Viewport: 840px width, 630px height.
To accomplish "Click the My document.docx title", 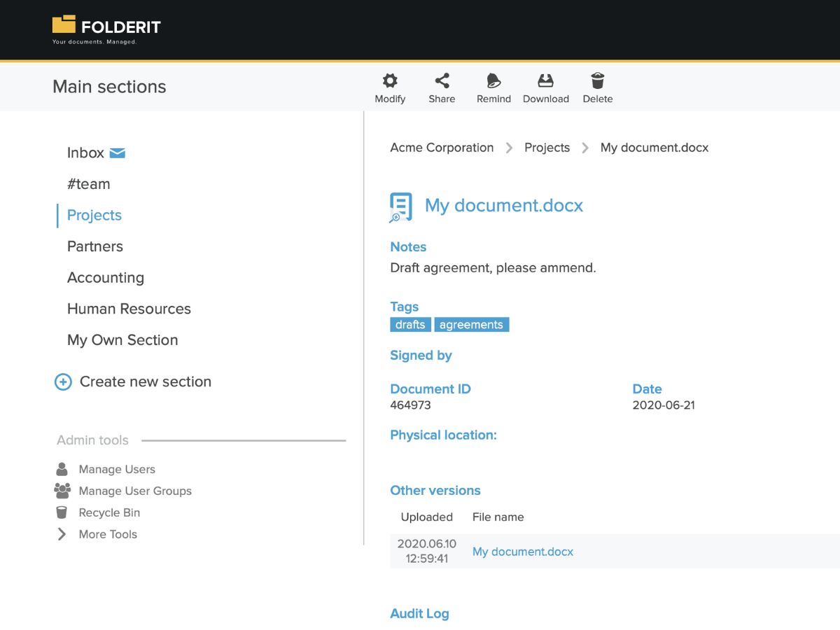I will tap(504, 206).
